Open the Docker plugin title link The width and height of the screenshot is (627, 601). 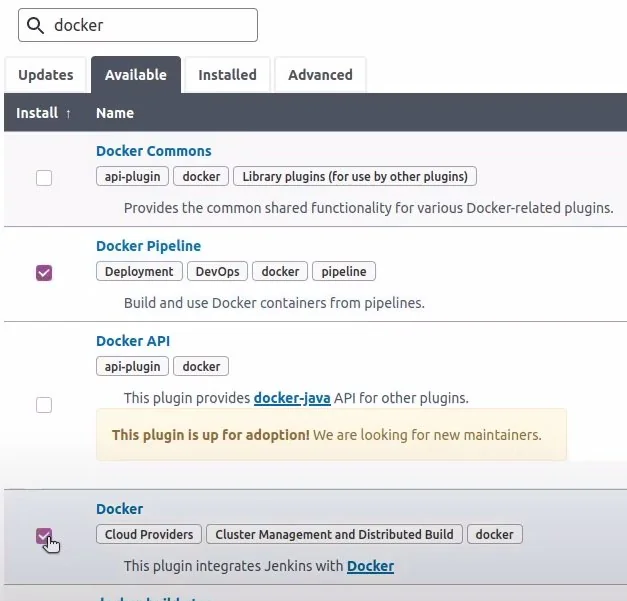120,509
